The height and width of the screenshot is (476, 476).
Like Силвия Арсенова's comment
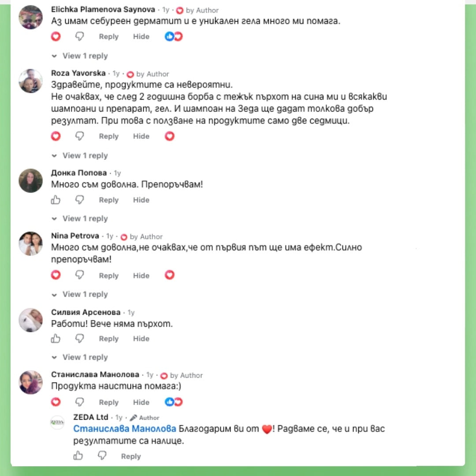coord(56,338)
